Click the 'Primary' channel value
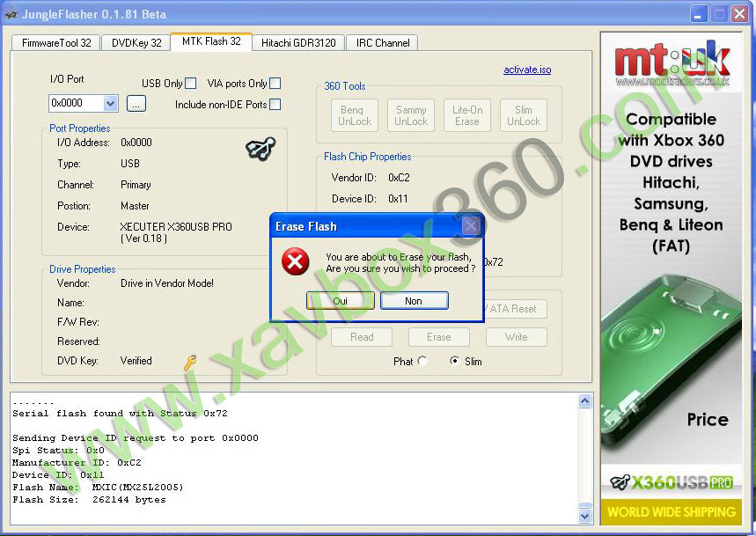 [x=136, y=185]
